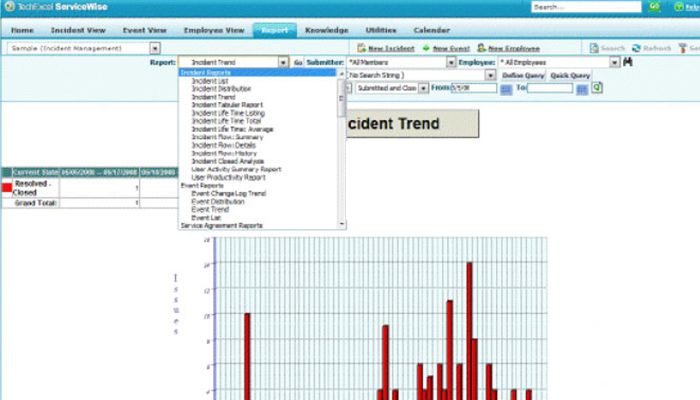Choose Event Distribution option
Viewport: 700px width, 400px height.
[218, 201]
